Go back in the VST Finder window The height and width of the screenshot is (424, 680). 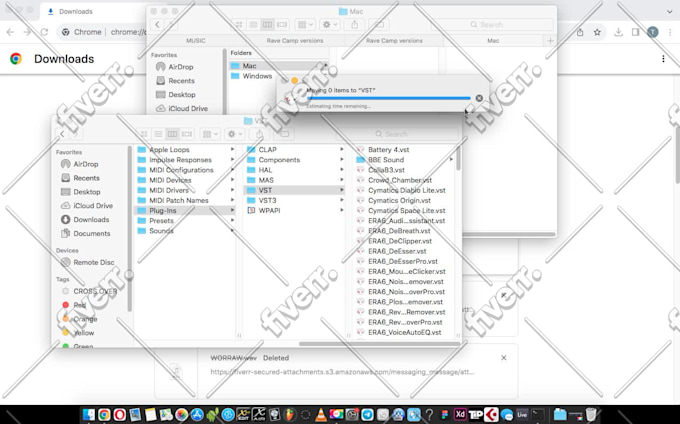[x=62, y=134]
